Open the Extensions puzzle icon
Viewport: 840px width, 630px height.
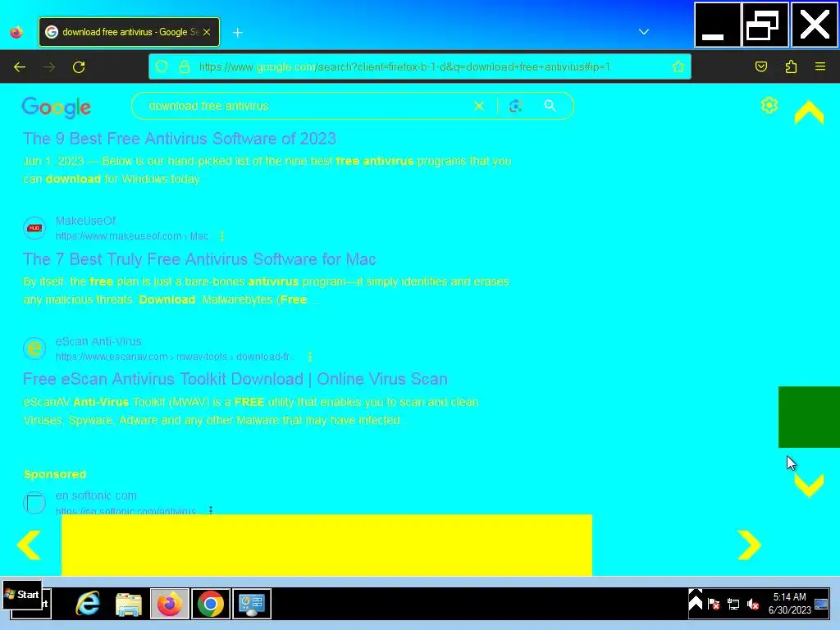[x=791, y=66]
